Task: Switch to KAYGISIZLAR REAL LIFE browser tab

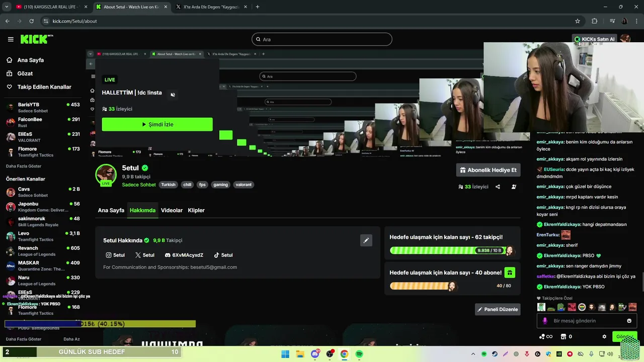Action: [52, 7]
